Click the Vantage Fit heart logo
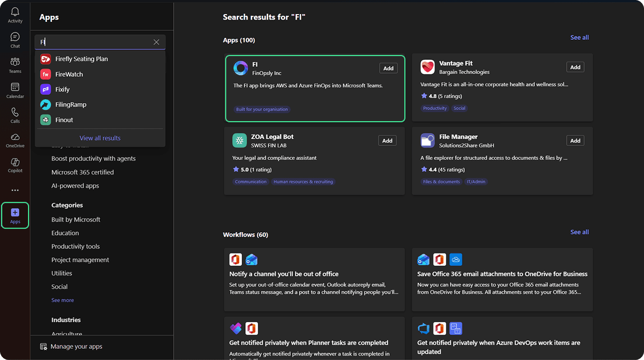This screenshot has width=644, height=360. [x=427, y=67]
